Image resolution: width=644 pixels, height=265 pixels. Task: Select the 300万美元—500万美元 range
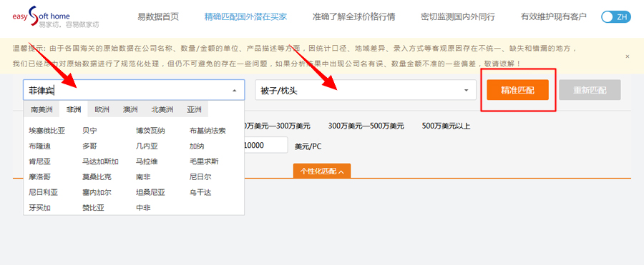coord(366,126)
